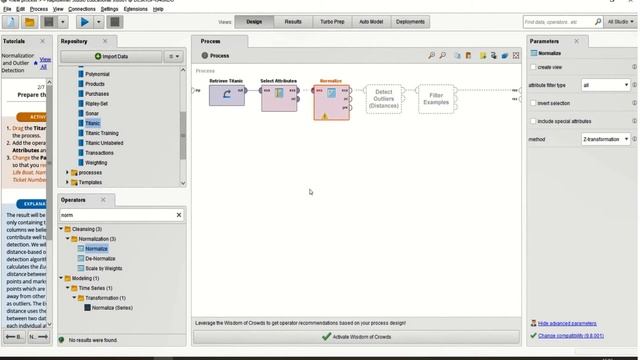The image size is (640, 360).
Task: Save the current process with disk icon
Action: (49, 22)
